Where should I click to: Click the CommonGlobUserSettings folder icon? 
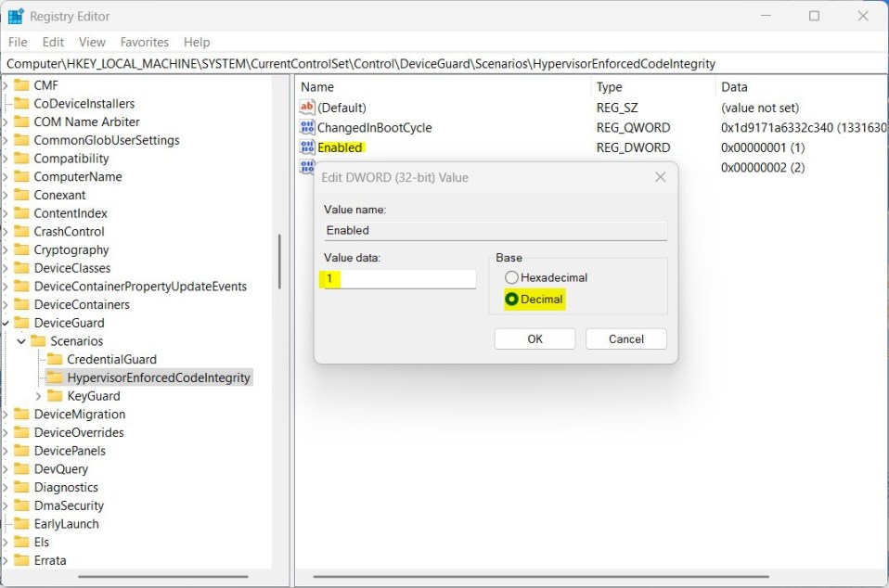pos(21,140)
